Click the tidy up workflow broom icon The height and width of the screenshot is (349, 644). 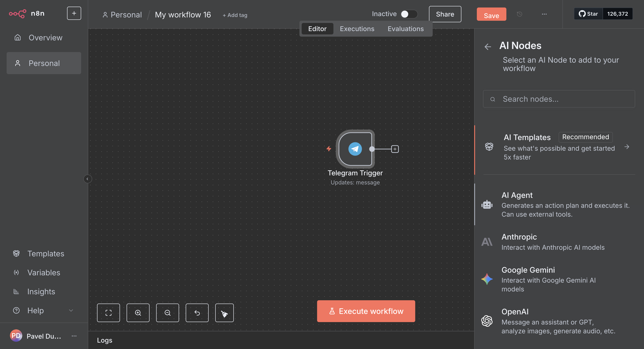point(224,313)
